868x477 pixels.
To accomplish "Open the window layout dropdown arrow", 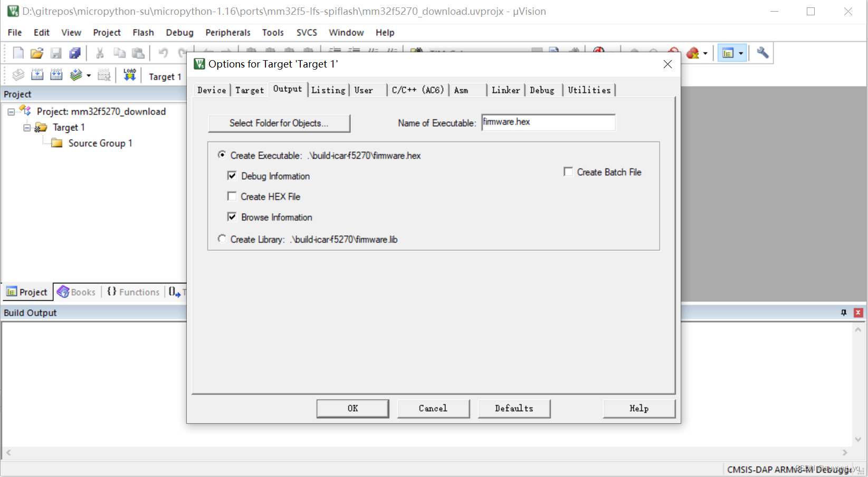I will pos(741,53).
